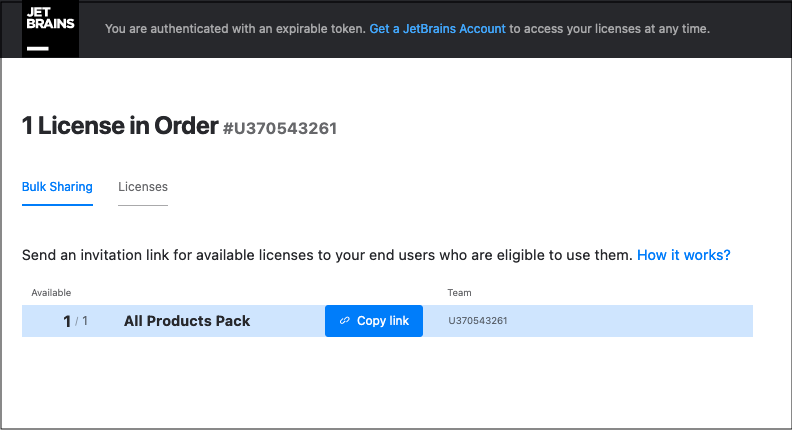Click the 'to access your licenses' banner text

pyautogui.click(x=609, y=29)
